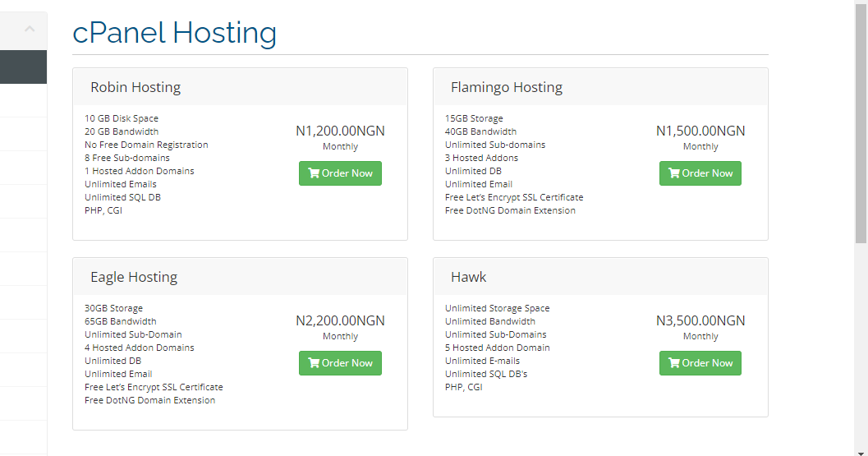Collapse sidebar panel using the chevron-up arrow
The image size is (868, 456).
coord(30,29)
